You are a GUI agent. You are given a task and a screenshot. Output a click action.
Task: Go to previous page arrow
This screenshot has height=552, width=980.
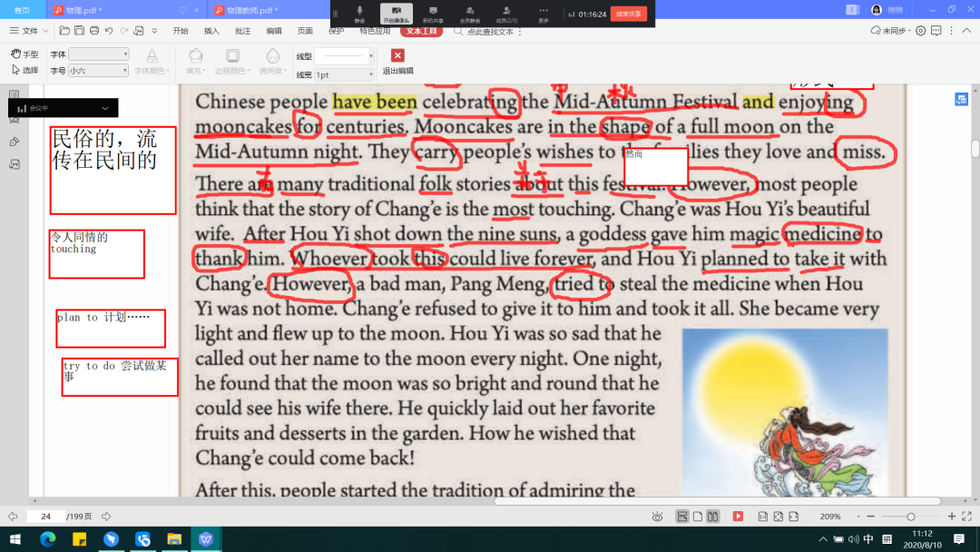13,517
